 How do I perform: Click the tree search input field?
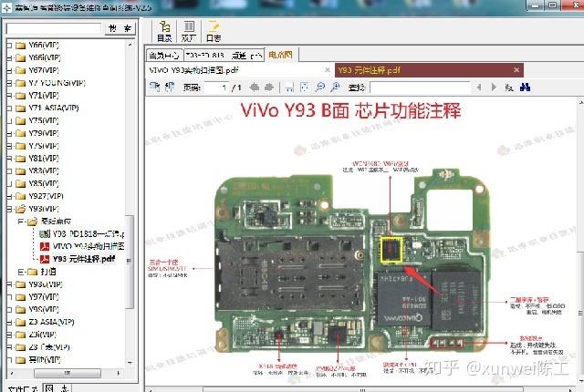[54, 28]
